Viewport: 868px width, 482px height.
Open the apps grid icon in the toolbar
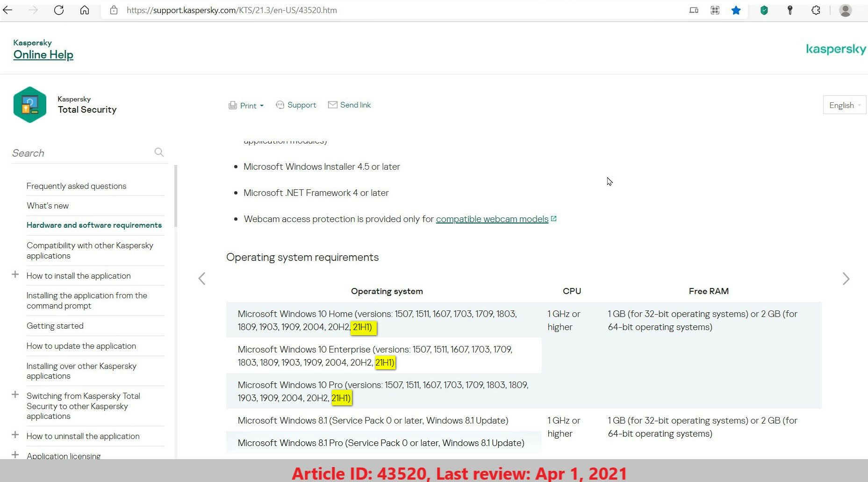(x=715, y=10)
